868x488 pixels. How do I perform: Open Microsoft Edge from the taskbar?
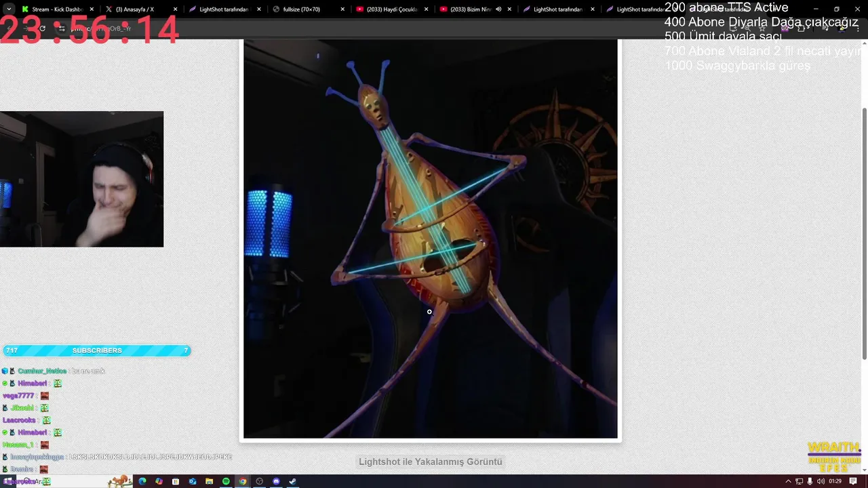[x=142, y=481]
